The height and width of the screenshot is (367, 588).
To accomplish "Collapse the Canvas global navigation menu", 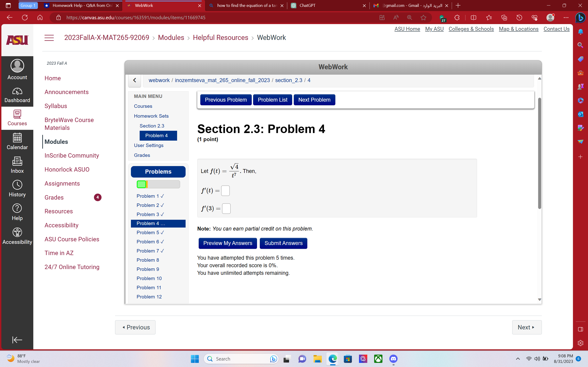I will 17,340.
